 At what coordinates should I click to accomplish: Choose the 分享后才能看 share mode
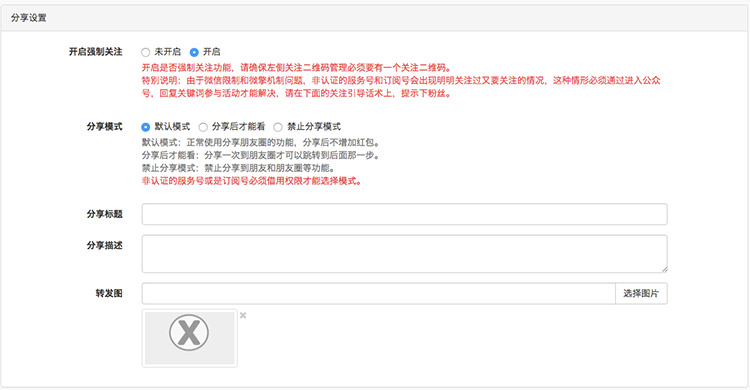click(x=203, y=127)
